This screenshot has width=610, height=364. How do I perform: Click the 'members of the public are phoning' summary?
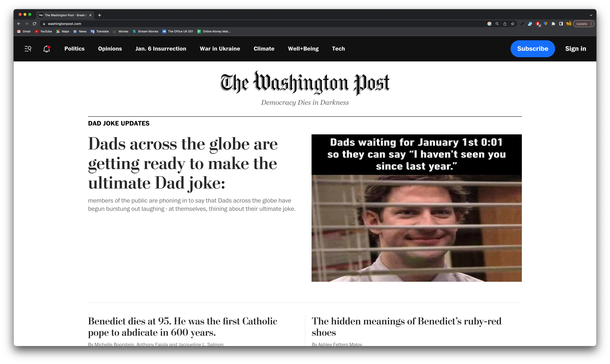coord(192,205)
